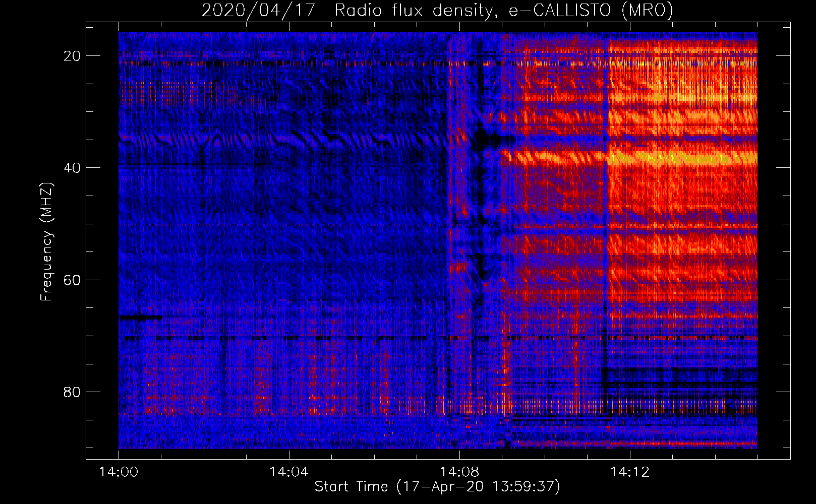816x504 pixels.
Task: Click the plot title 'Radio flux density, e-CALLISTO (MRO)'
Action: click(503, 10)
